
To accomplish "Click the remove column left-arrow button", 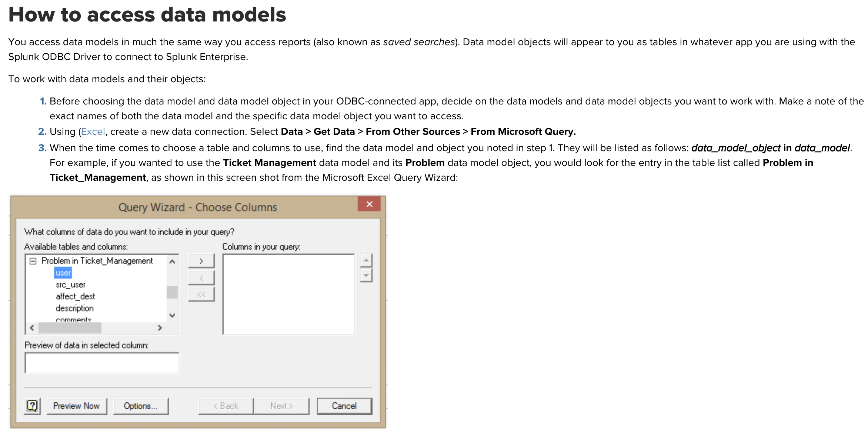I will (201, 278).
